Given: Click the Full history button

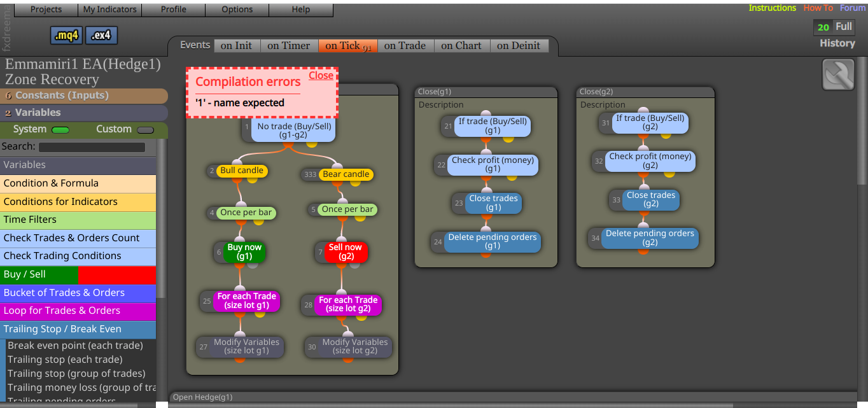Looking at the screenshot, I should 843,27.
